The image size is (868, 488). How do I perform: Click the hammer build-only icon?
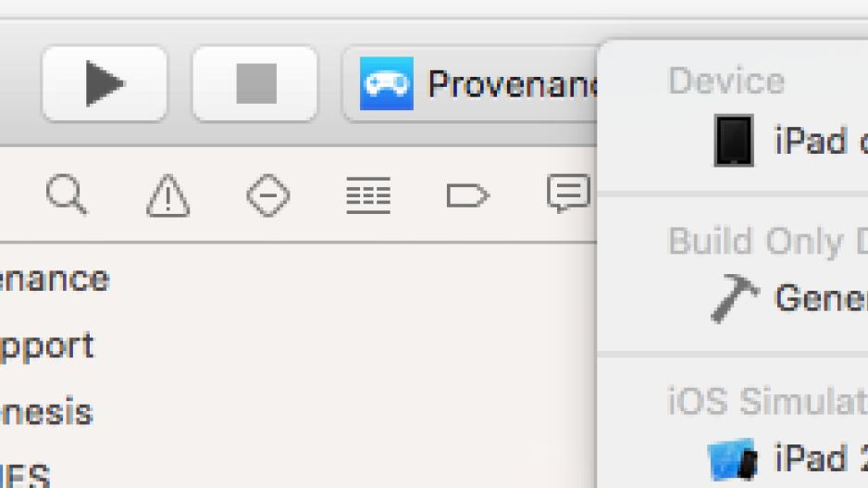point(735,298)
